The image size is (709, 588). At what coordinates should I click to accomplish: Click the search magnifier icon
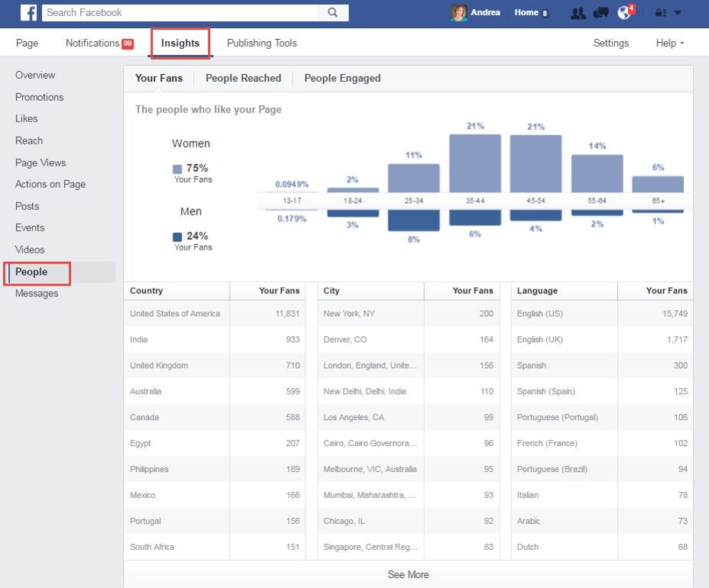tap(332, 12)
